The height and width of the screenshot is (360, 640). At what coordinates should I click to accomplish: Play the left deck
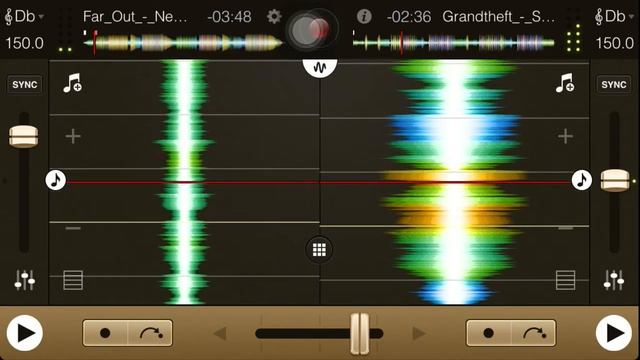(25, 333)
